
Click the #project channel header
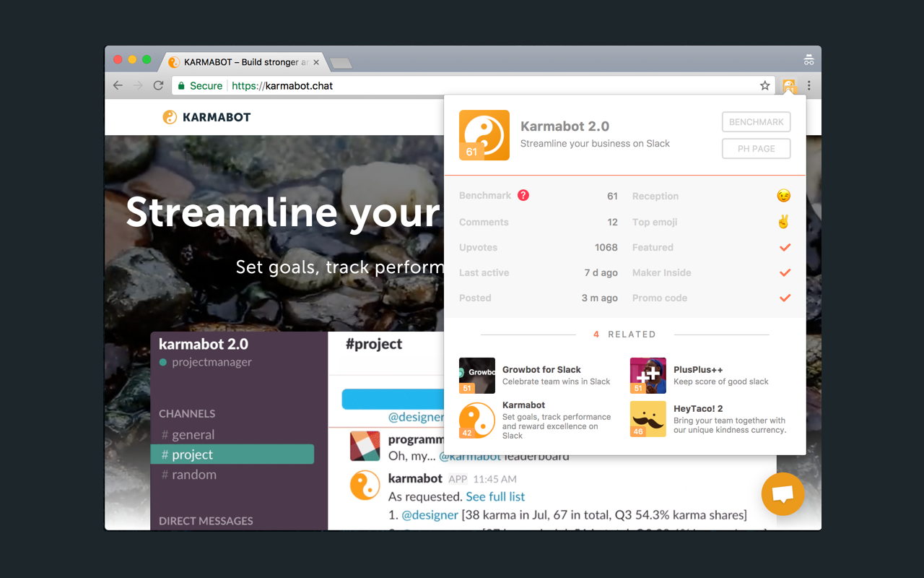374,344
